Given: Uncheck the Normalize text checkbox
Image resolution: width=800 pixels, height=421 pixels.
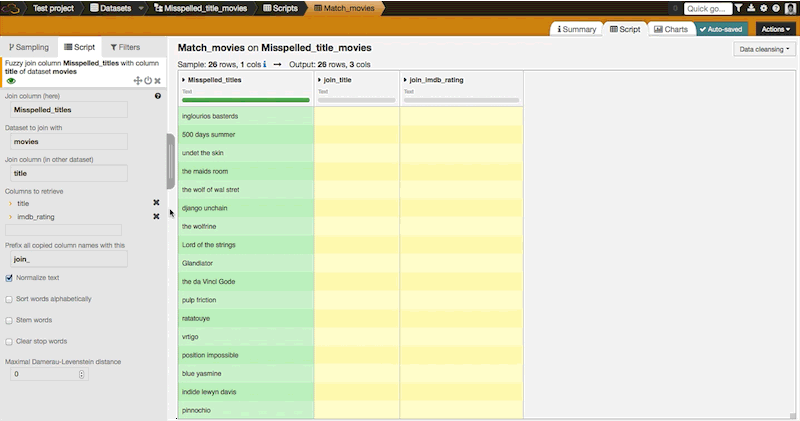Looking at the screenshot, I should tap(9, 278).
